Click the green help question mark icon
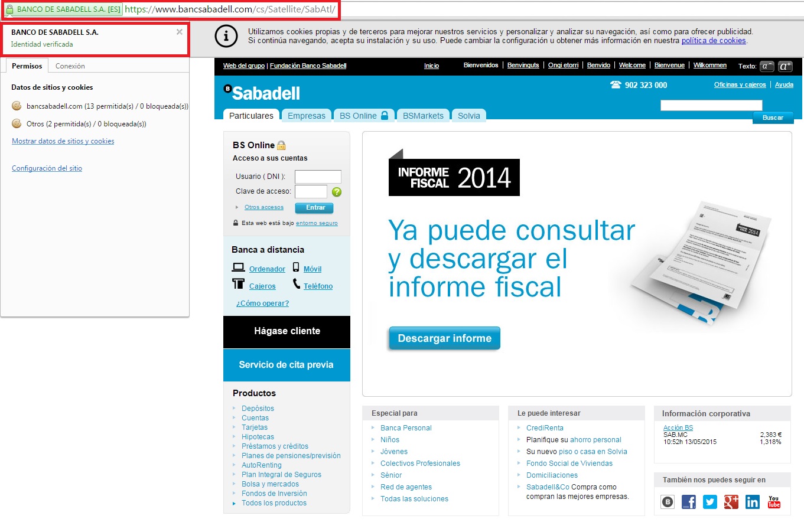This screenshot has height=532, width=804. [337, 192]
